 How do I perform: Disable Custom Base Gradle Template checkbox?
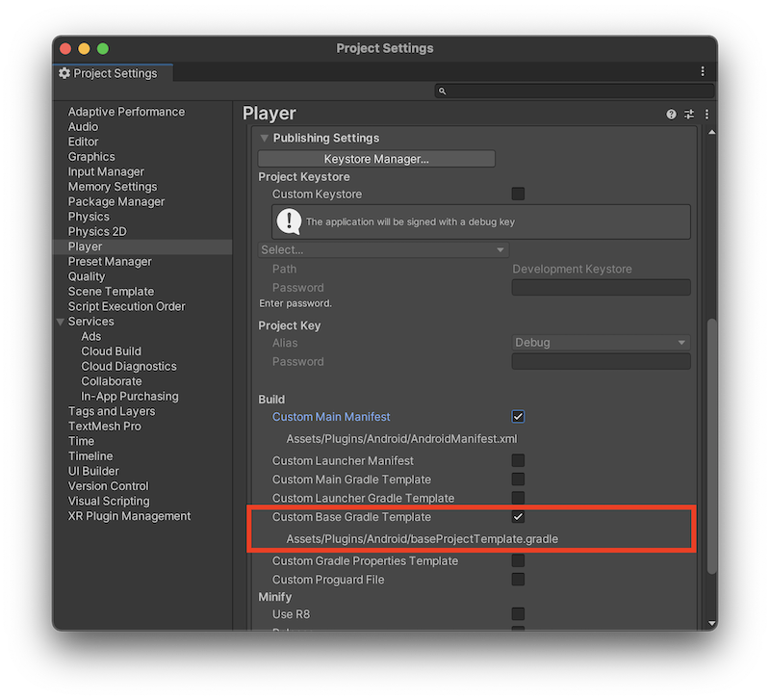point(518,517)
